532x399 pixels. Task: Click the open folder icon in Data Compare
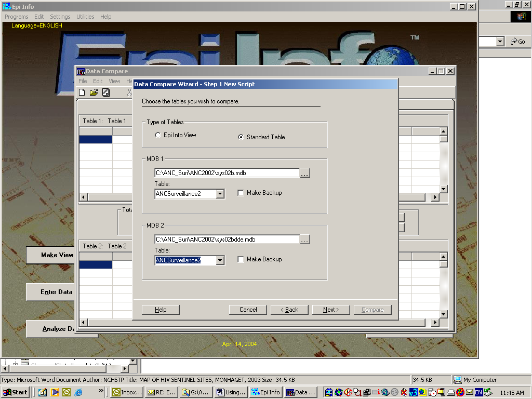(x=94, y=92)
